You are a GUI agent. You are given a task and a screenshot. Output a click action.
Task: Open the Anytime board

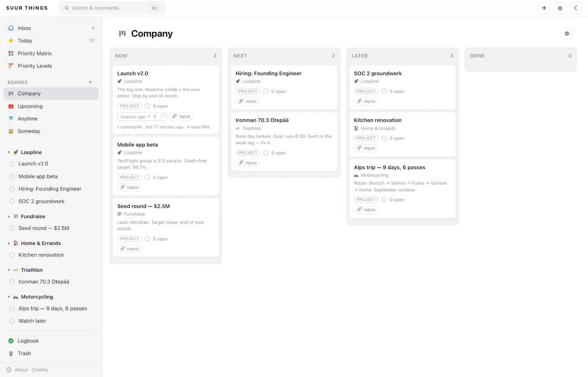point(51,119)
